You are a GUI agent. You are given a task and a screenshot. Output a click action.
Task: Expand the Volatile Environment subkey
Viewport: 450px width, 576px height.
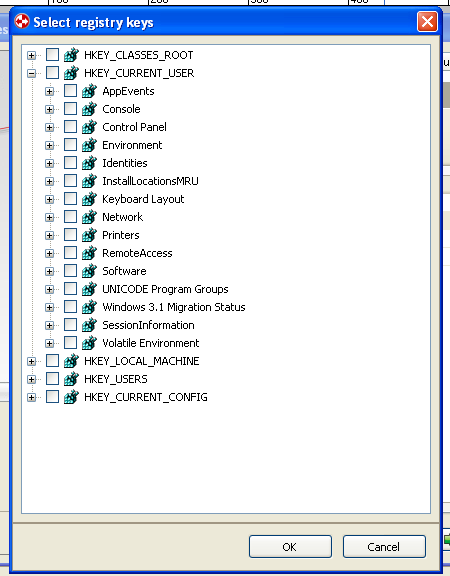(50, 343)
